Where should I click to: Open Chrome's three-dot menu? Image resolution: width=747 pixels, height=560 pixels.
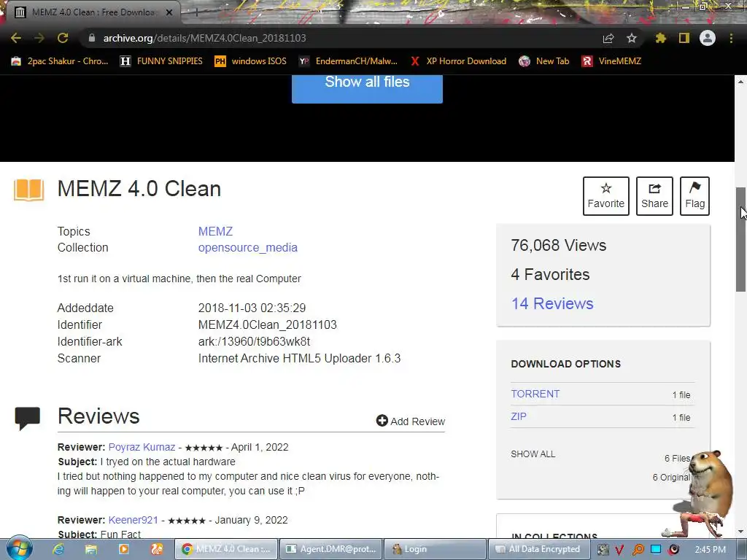[x=731, y=38]
